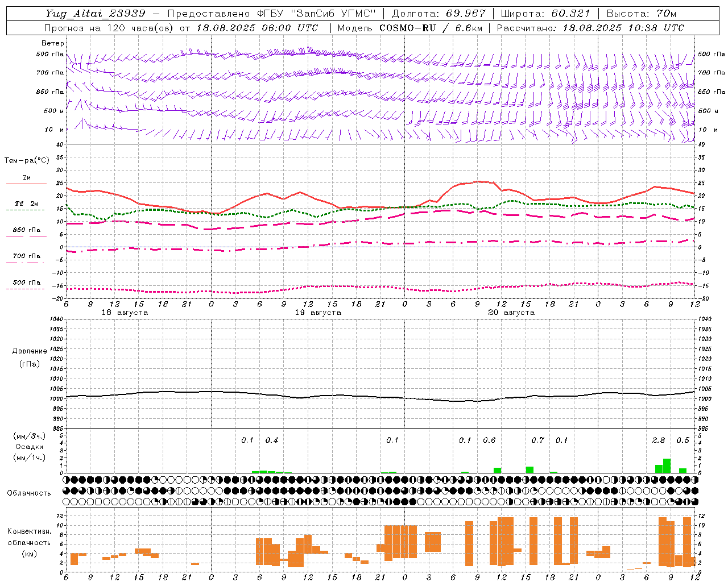The image size is (728, 582).
Task: Click the Ветер panel label
Action: [52, 43]
